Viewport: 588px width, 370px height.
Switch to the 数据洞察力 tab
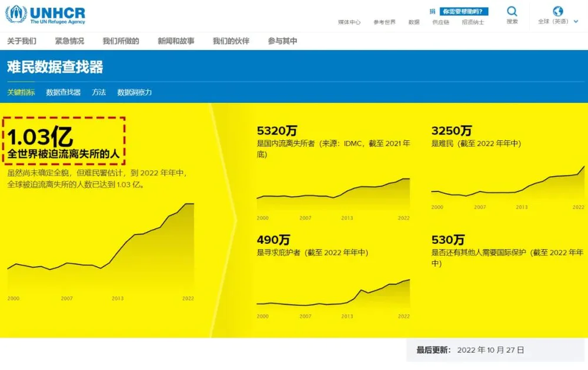click(135, 92)
